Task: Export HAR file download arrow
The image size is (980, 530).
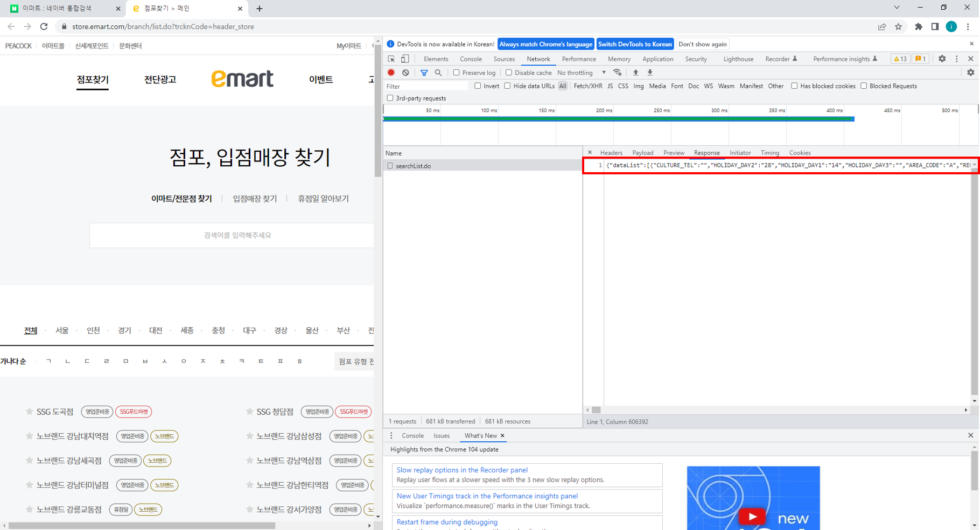Action: click(650, 73)
